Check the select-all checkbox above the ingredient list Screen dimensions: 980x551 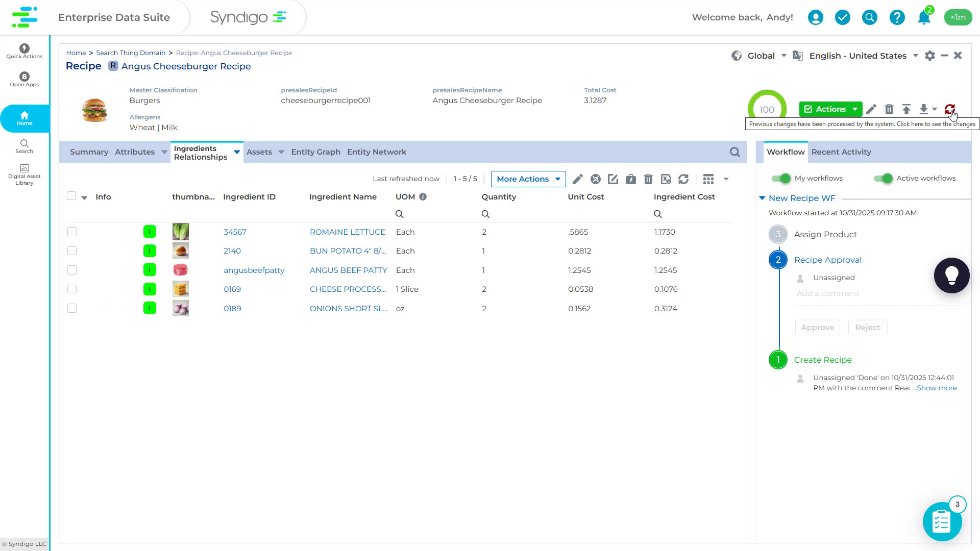coord(71,196)
